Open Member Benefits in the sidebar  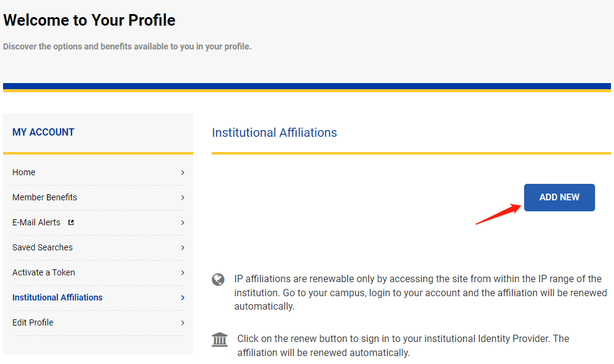point(45,197)
